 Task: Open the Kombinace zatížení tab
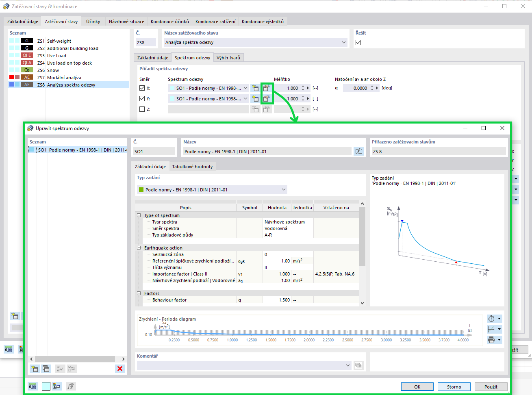coord(215,22)
